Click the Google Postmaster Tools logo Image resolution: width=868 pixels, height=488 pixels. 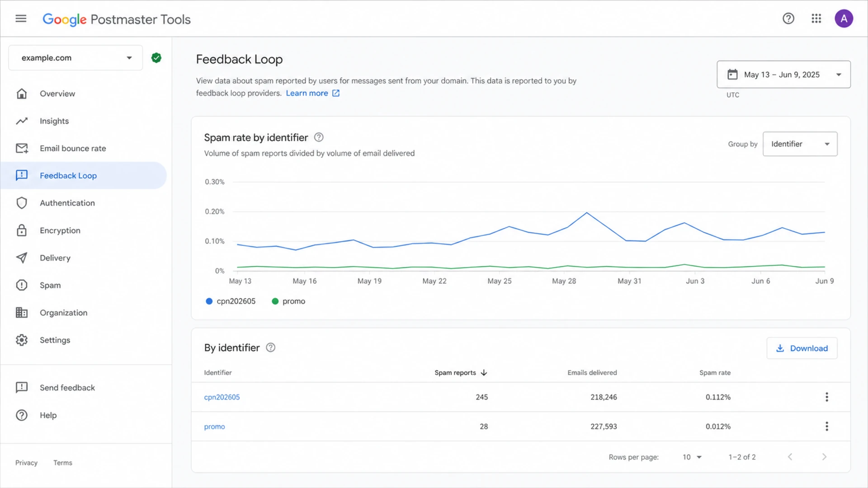coord(117,19)
